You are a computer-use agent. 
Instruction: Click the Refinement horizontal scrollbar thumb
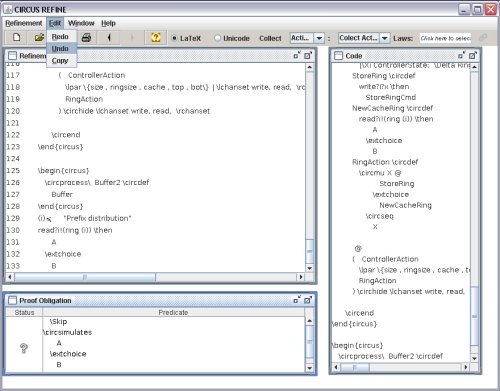click(85, 277)
